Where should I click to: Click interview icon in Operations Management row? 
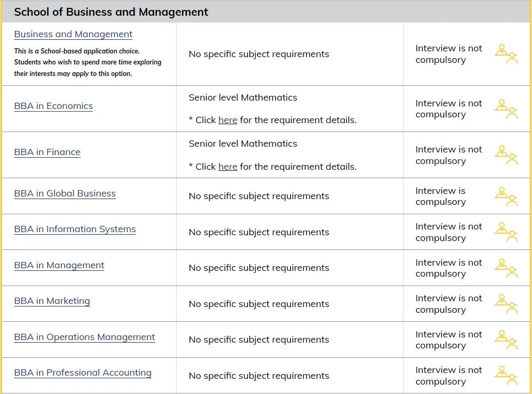506,340
